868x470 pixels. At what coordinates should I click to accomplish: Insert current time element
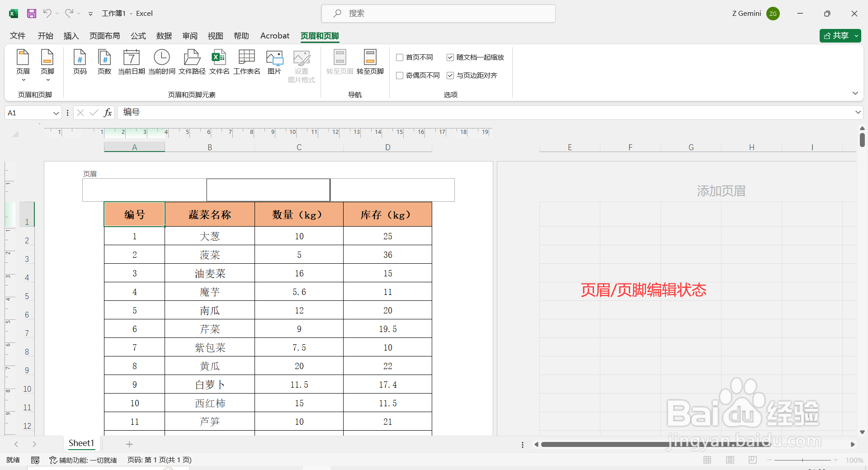tap(162, 62)
